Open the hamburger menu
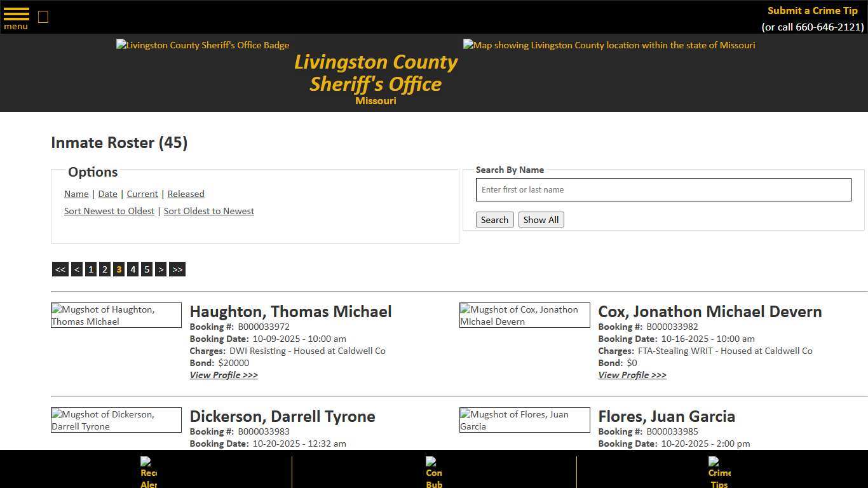The width and height of the screenshot is (868, 488). pos(15,16)
